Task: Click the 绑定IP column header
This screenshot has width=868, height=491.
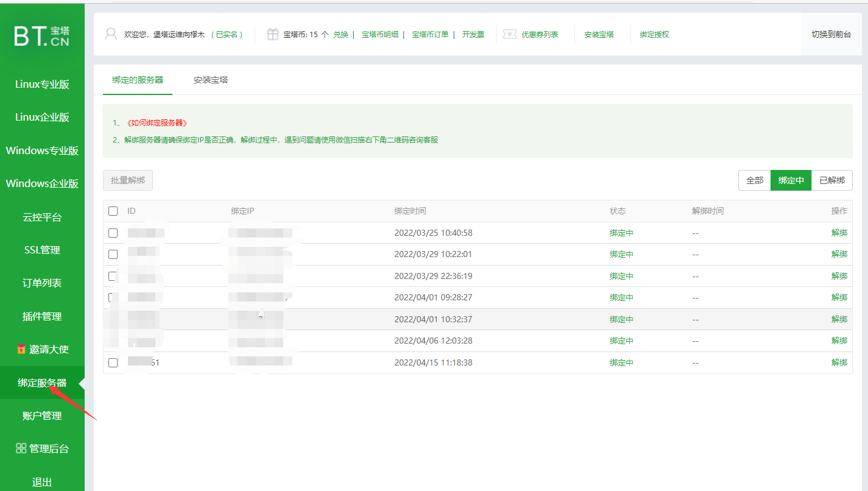Action: (x=242, y=211)
